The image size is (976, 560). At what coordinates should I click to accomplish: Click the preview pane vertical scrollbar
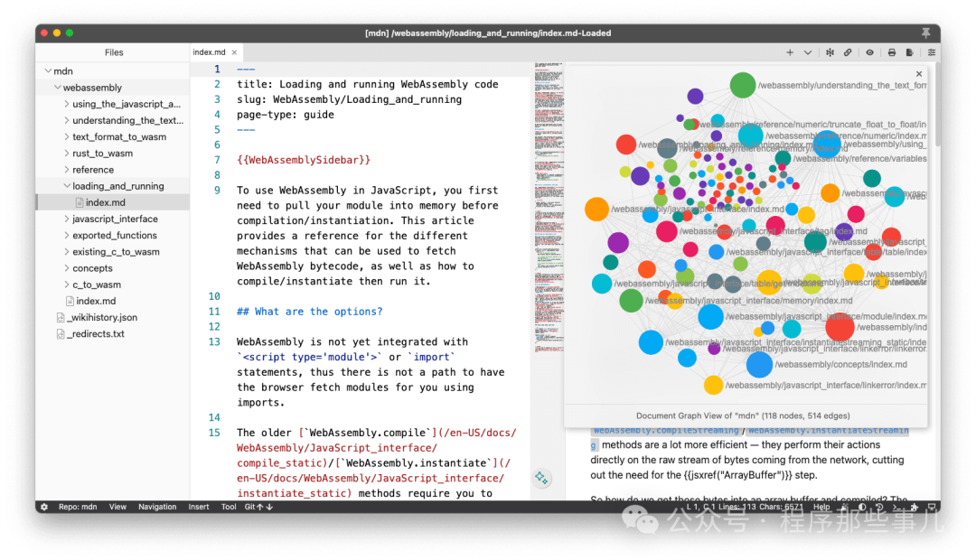pos(937,106)
